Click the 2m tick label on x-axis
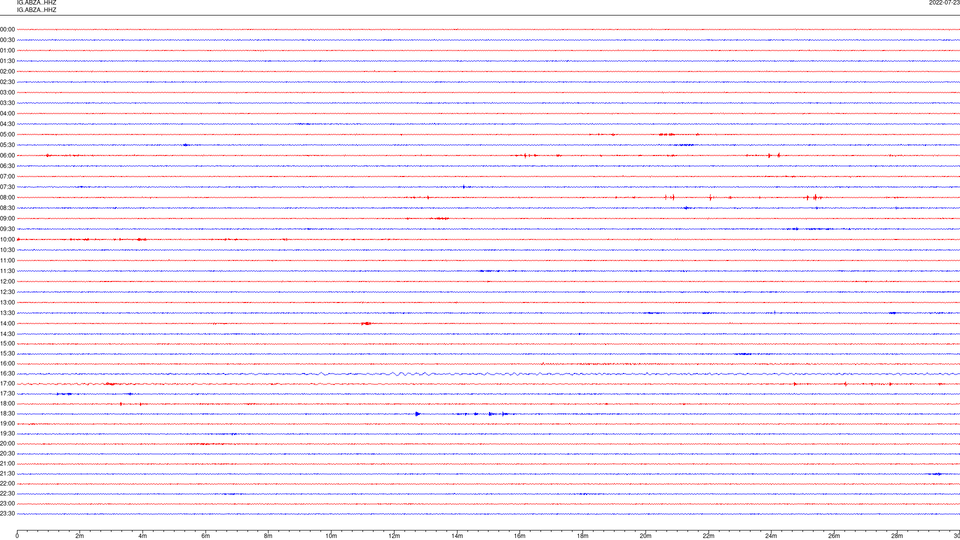Viewport: 960px width, 540px height. [80, 536]
